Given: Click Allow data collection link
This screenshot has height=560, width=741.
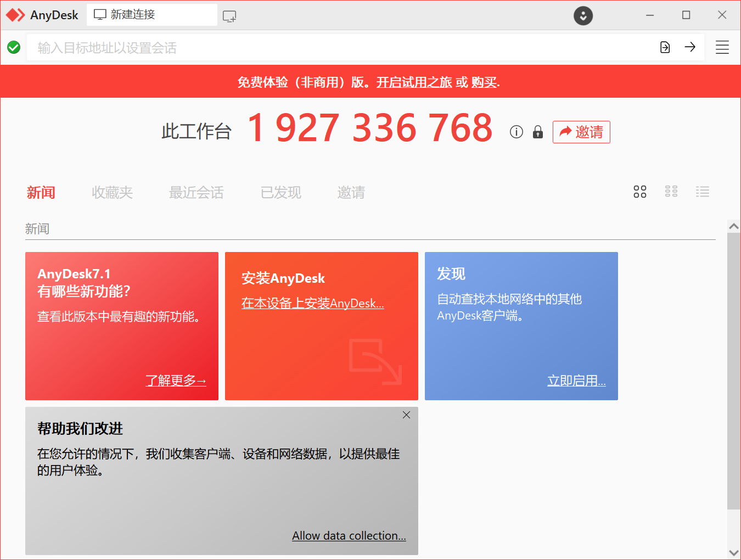Looking at the screenshot, I should tap(349, 535).
